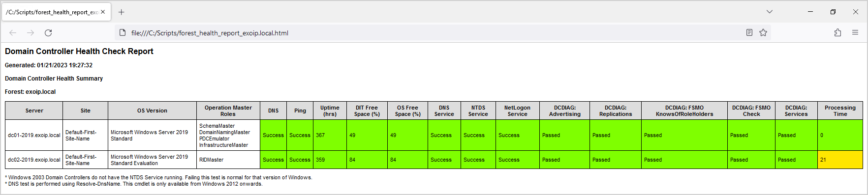Click Microsoft Windows Server 2019 Standard Evaluation cell
Viewport: 868px width, 195px height.
tap(152, 160)
